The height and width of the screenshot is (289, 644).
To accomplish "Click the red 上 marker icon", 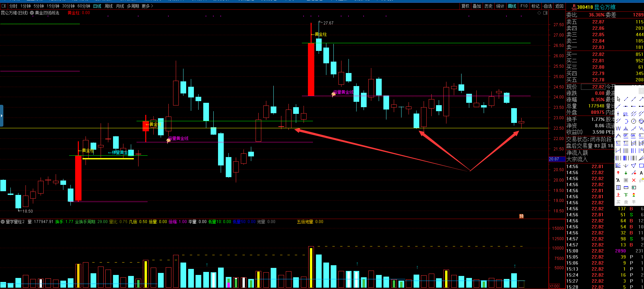I will coord(619,195).
